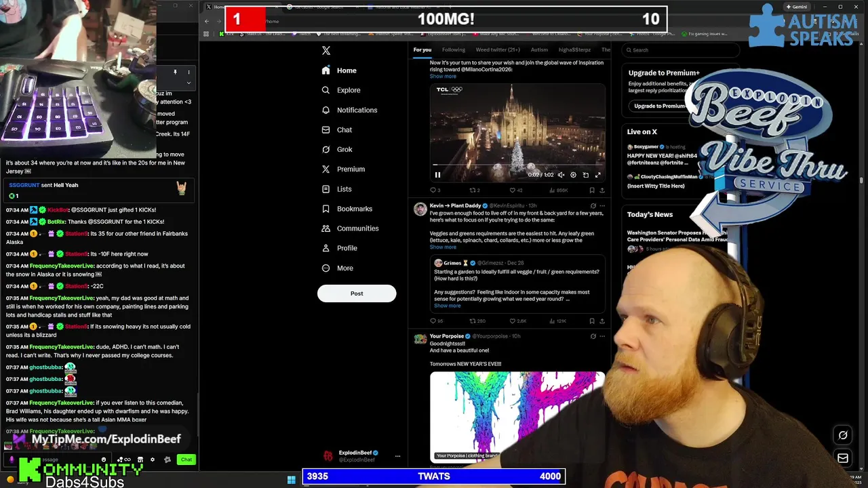The image size is (868, 488).
Task: Open Today's News Washington Senator story
Action: click(x=677, y=236)
